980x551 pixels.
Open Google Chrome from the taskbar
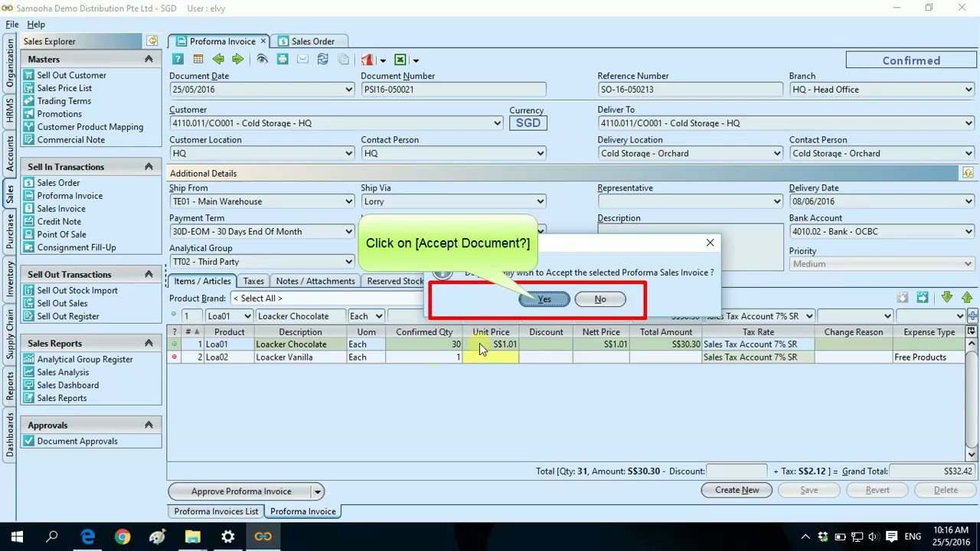122,536
